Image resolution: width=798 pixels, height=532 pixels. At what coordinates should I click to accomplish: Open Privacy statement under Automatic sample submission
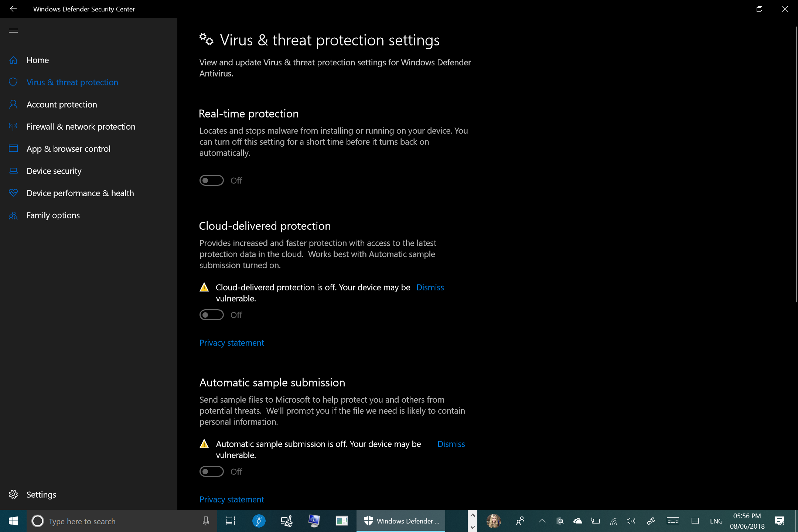coord(232,499)
